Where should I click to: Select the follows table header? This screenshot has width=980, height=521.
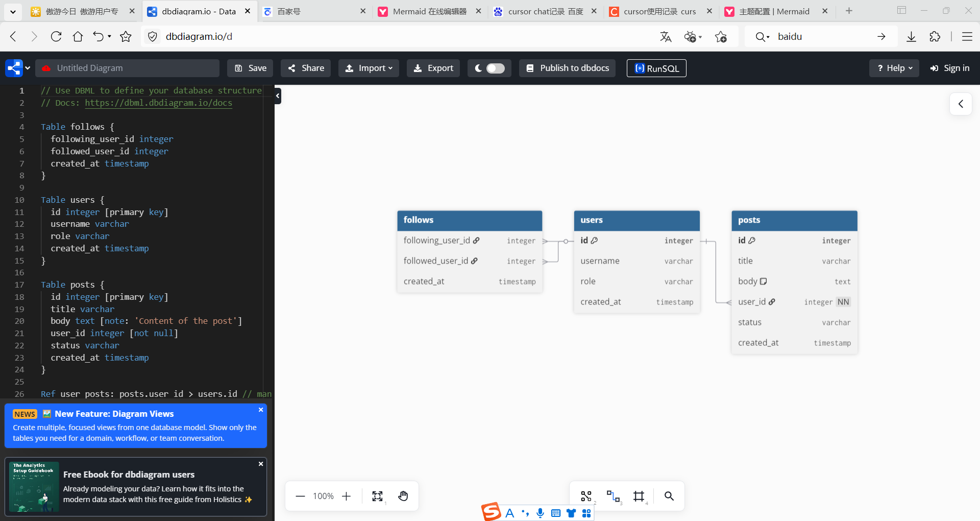[x=470, y=220]
